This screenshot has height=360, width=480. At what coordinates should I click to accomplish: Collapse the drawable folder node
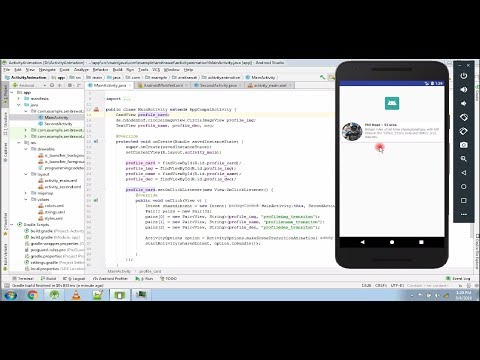tap(26, 149)
